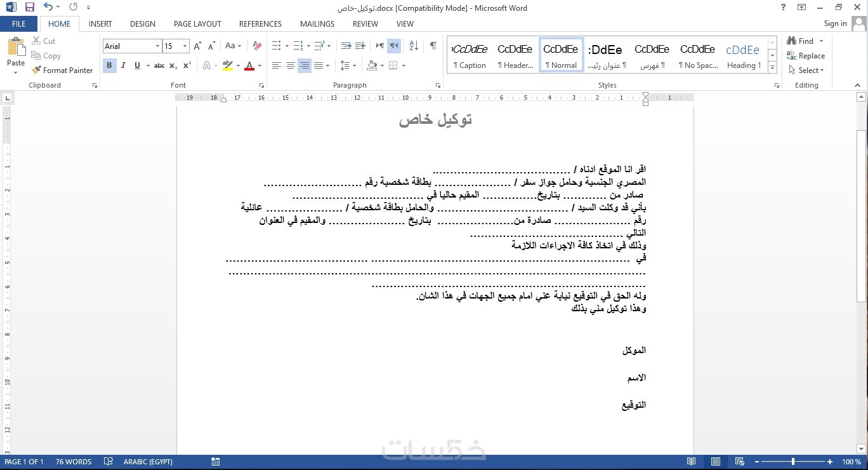Image resolution: width=868 pixels, height=470 pixels.
Task: Open the Change Case dropdown
Action: (232, 46)
